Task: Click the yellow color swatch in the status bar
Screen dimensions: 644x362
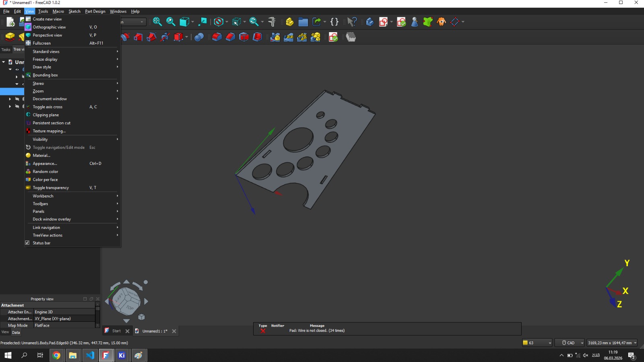Action: (525, 343)
